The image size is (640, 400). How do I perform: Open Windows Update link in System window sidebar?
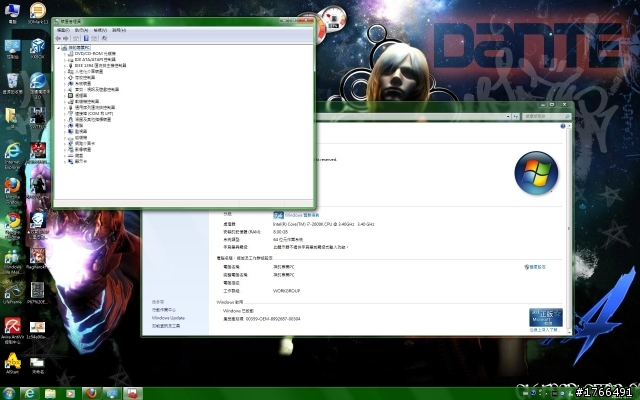168,318
